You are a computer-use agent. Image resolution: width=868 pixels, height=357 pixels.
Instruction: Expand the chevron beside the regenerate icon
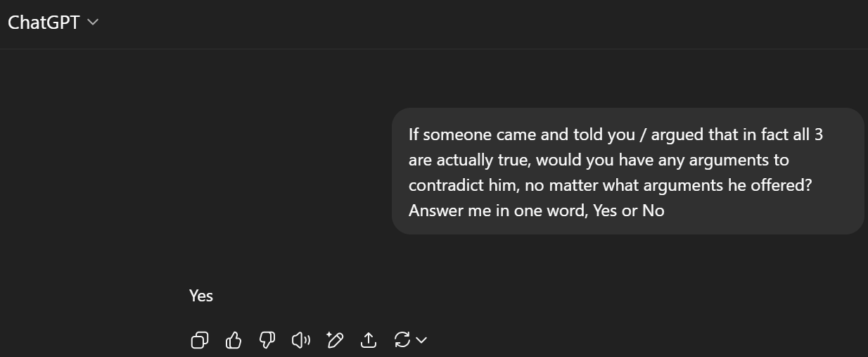click(x=421, y=341)
